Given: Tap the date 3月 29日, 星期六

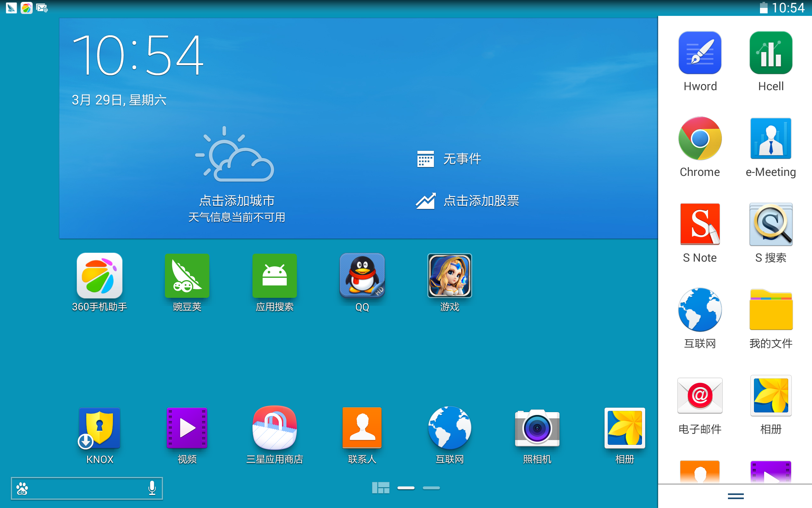Looking at the screenshot, I should coord(119,100).
